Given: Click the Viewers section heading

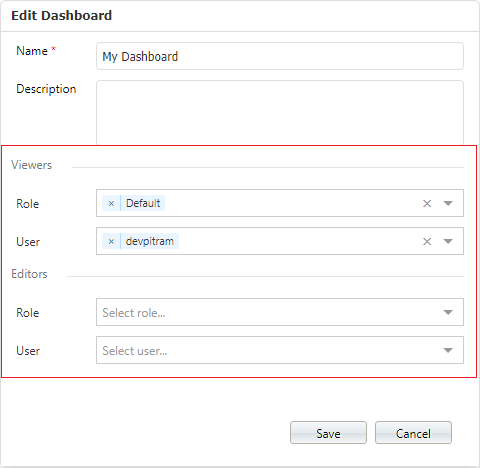Looking at the screenshot, I should 32,165.
